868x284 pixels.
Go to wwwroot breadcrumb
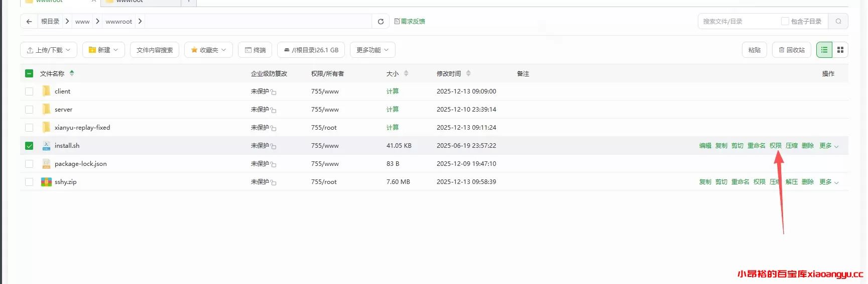[x=119, y=22]
